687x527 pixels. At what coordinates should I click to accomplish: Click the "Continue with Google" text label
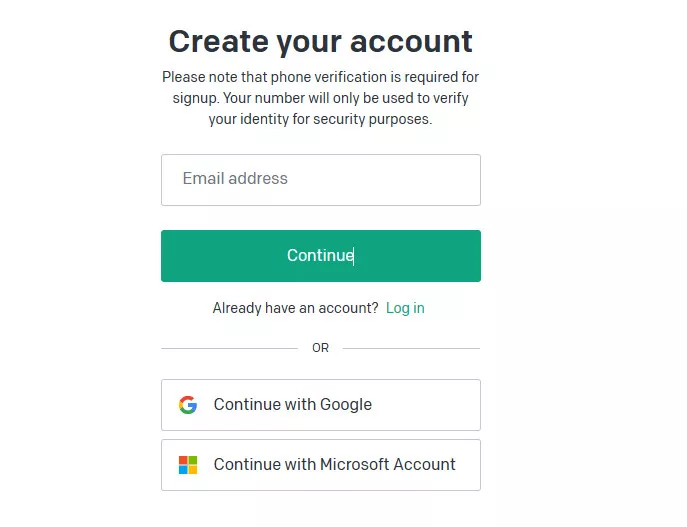click(x=292, y=405)
